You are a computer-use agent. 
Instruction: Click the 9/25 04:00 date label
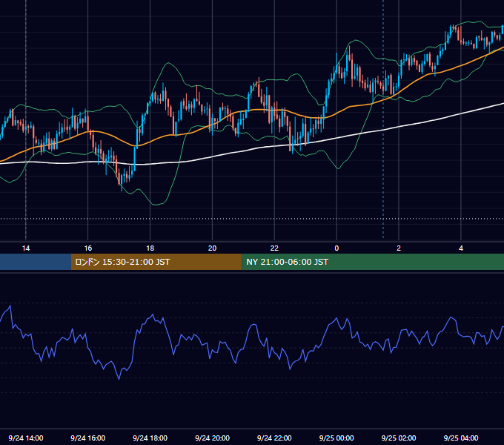coord(461,438)
